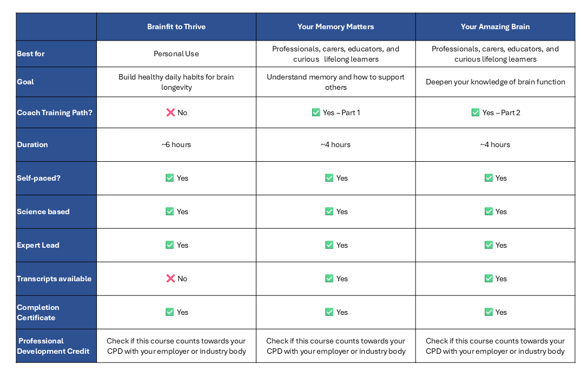588x377 pixels.
Task: Select the 'Your Memory Matters' column header
Action: 335,27
